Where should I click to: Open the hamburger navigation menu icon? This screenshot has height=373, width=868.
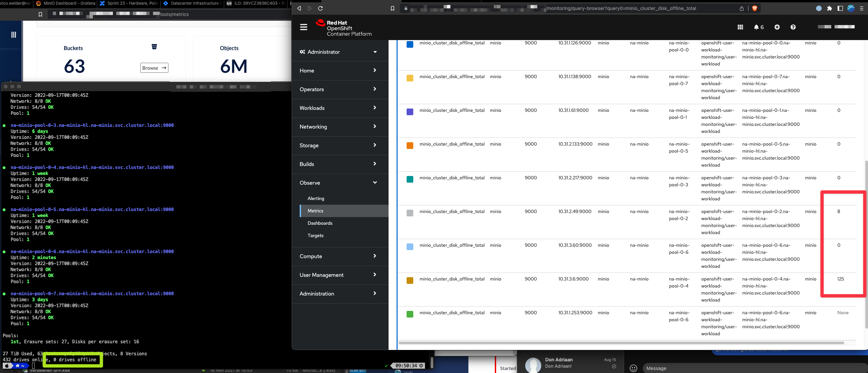(x=303, y=27)
